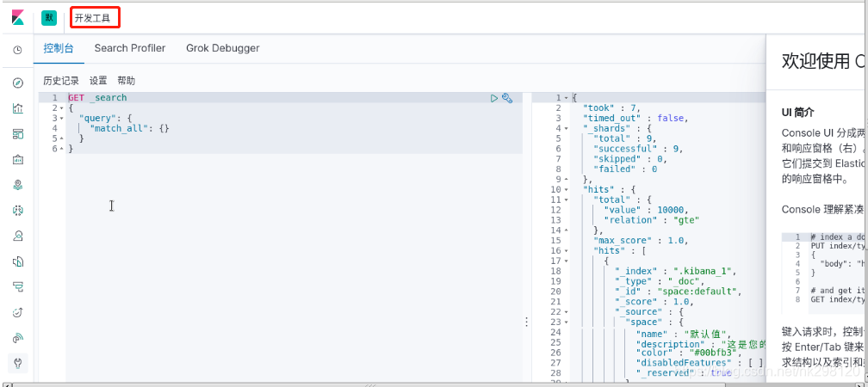The image size is (868, 387).
Task: Click "max_score" : 1.0 response line
Action: pos(641,241)
